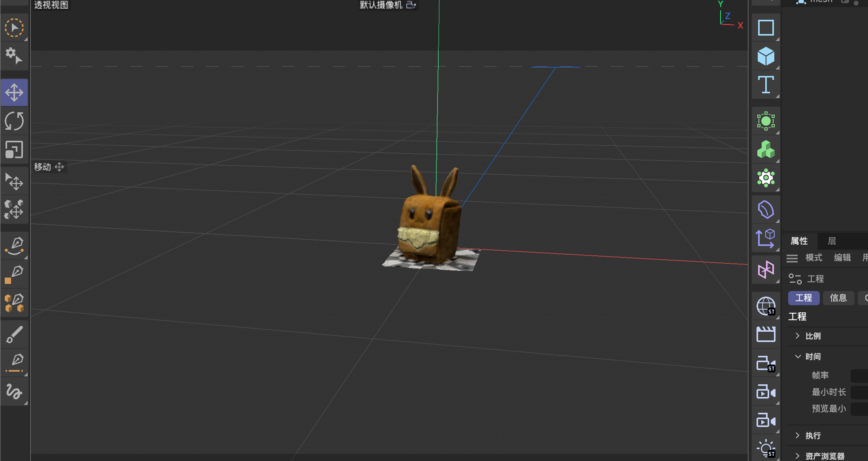
Task: Click the 工程 button
Action: coord(803,298)
